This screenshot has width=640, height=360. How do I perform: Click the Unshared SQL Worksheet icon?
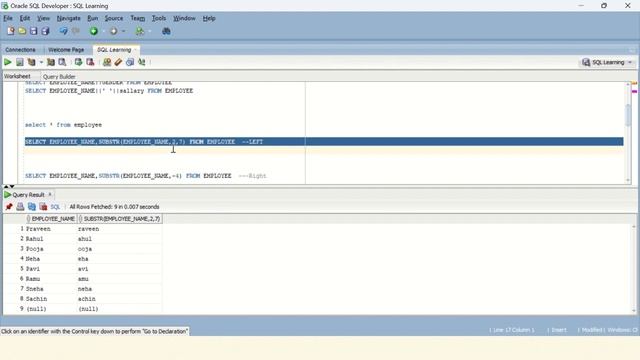coord(107,62)
